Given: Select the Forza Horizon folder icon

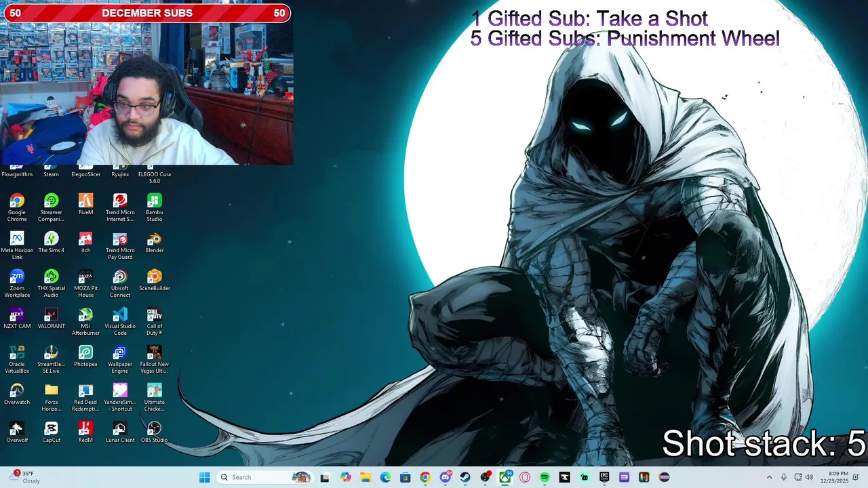Looking at the screenshot, I should pos(51,397).
